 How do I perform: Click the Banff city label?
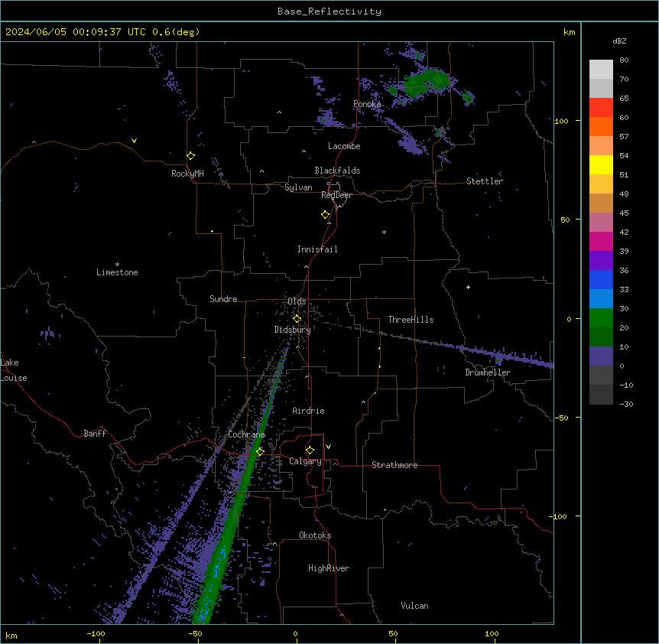pos(95,434)
